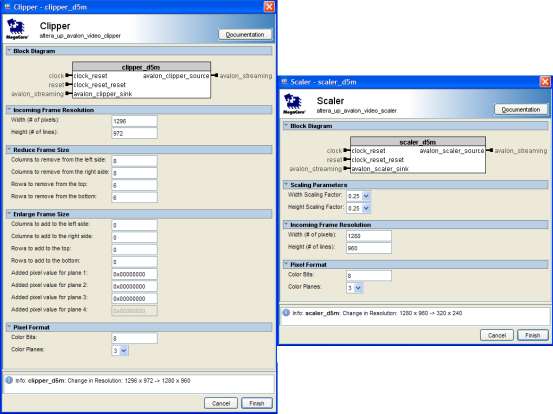Click Rows to remove from the bottom field
Viewport: 553px width, 414px height.
[x=134, y=197]
